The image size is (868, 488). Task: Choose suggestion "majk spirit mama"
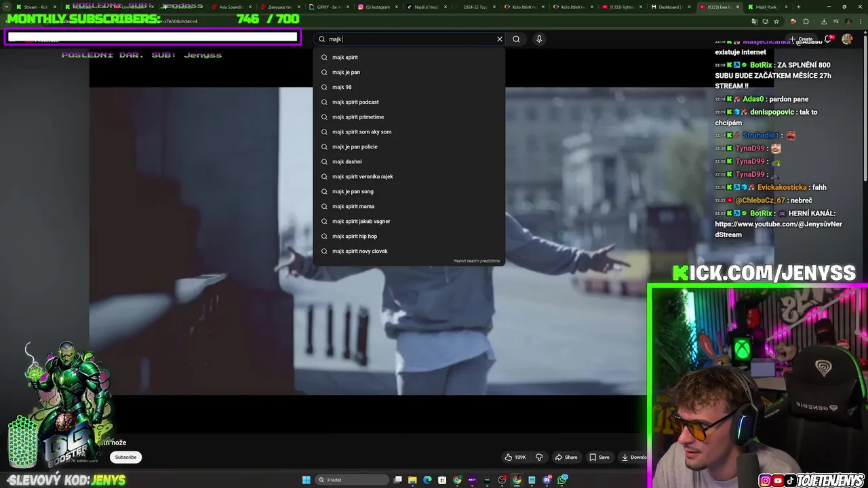pos(409,206)
